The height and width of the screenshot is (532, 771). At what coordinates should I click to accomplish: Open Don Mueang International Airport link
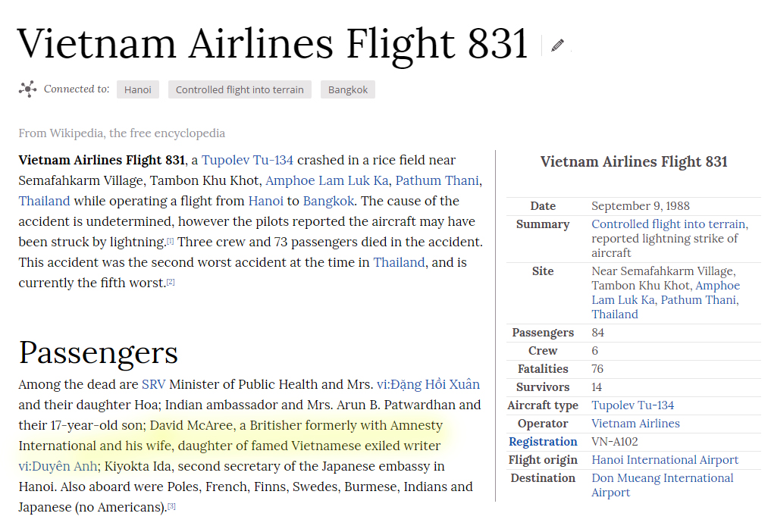pyautogui.click(x=663, y=485)
